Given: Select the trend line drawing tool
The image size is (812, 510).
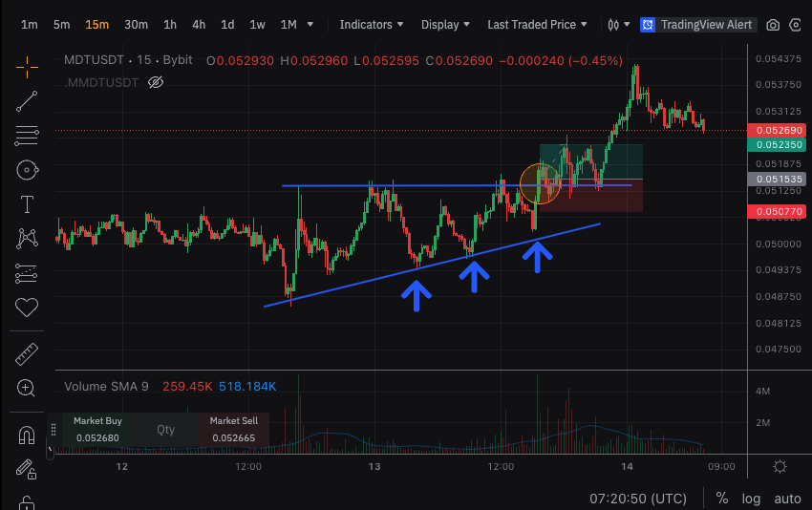Looking at the screenshot, I should tap(27, 101).
